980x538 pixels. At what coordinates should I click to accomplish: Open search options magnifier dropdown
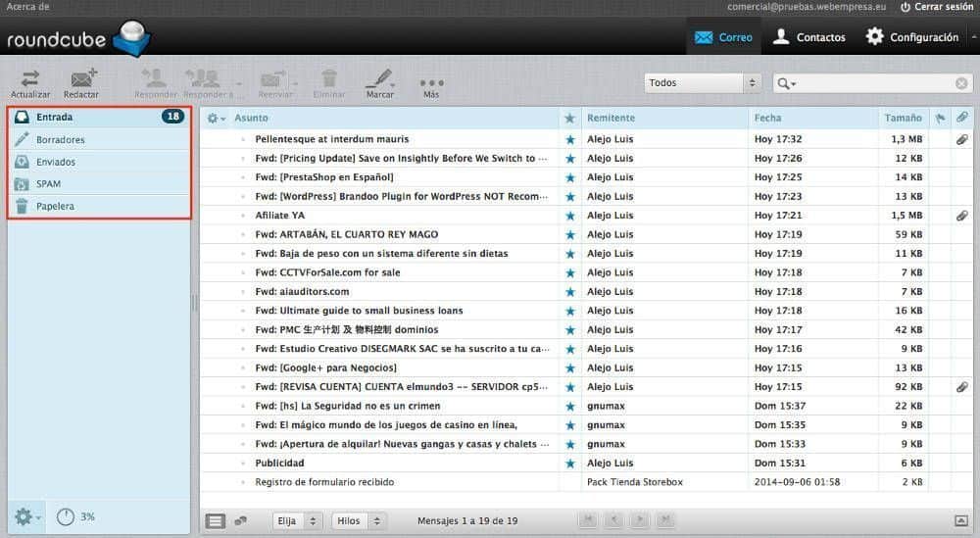(x=786, y=83)
